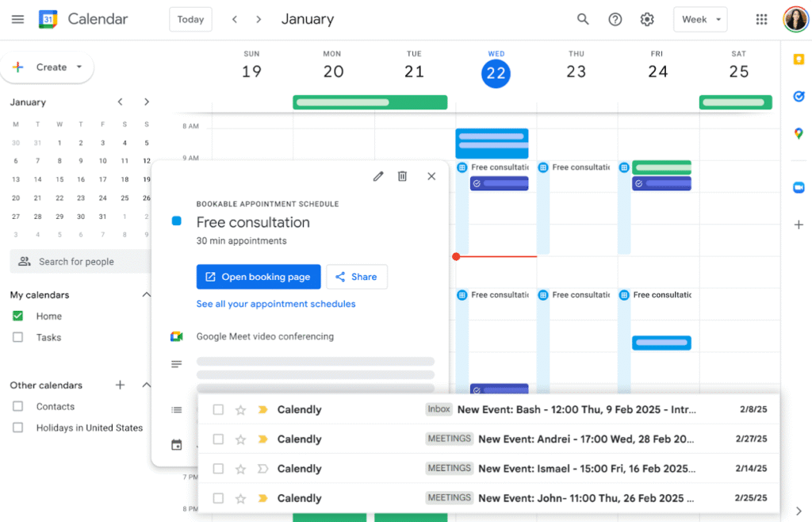The height and width of the screenshot is (522, 812).
Task: Open Google Keep from the side panel
Action: coord(799,58)
